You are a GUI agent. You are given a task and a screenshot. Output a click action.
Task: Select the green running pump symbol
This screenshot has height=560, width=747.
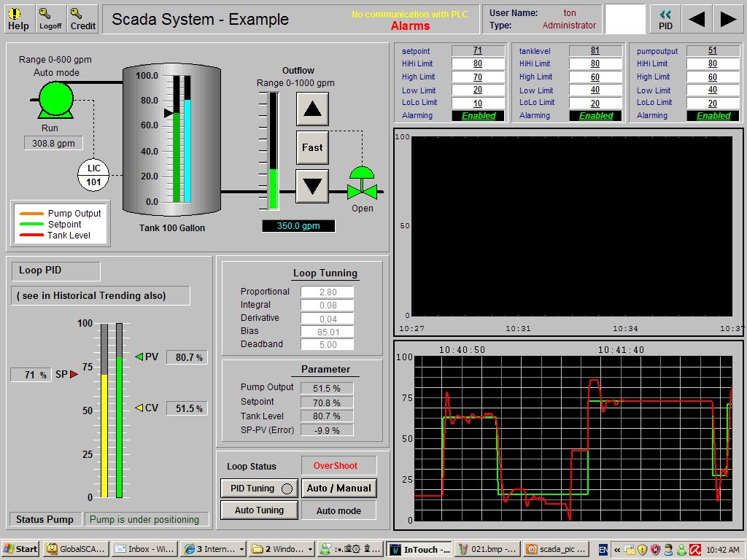[x=55, y=97]
